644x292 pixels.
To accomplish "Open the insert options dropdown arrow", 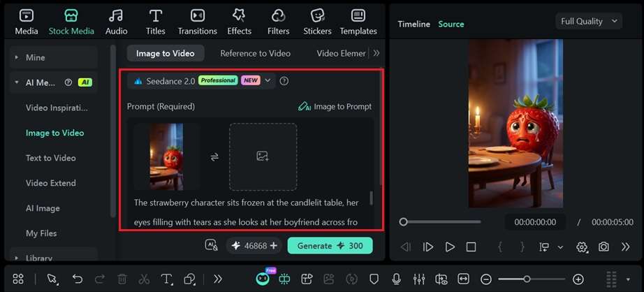I will point(560,247).
